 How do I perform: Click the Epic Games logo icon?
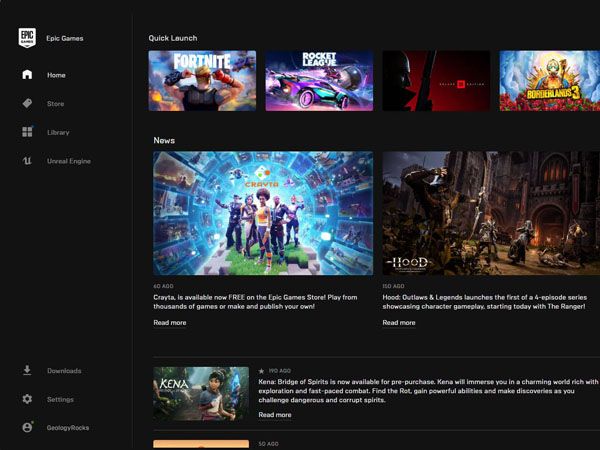tap(27, 38)
